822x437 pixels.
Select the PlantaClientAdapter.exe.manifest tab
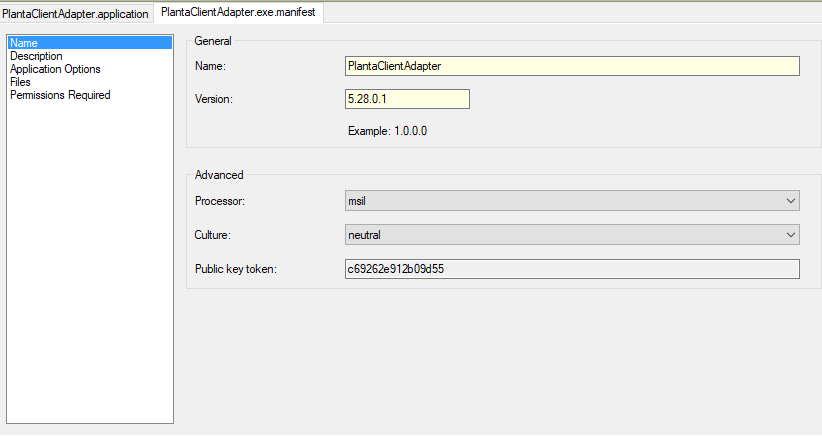[x=237, y=14]
